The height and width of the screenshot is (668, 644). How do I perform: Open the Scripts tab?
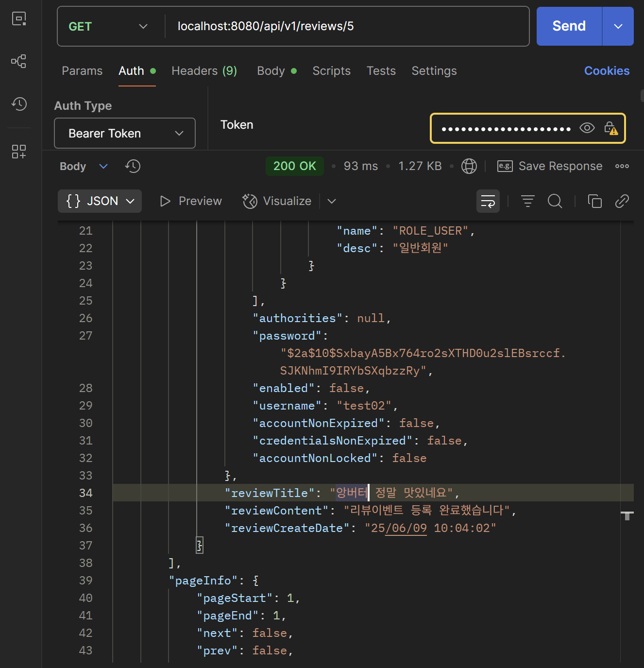332,71
